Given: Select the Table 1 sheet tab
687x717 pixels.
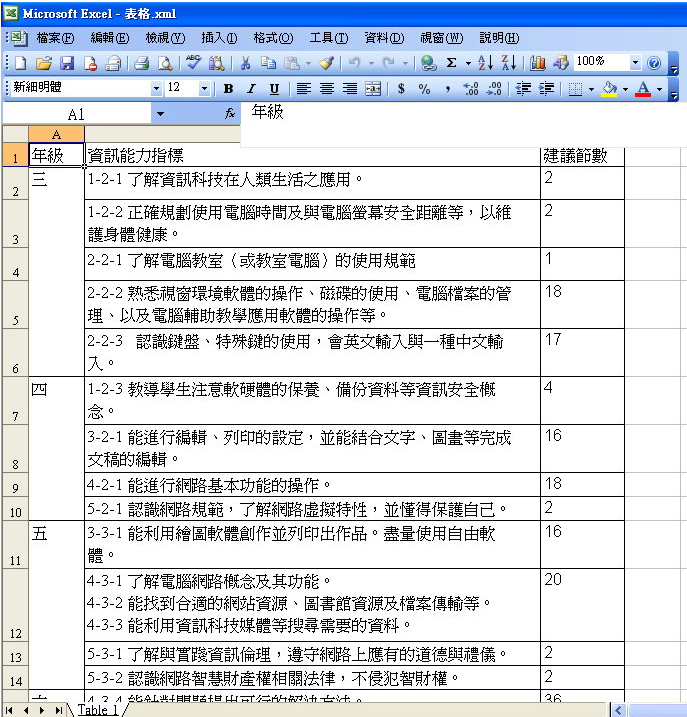Looking at the screenshot, I should pos(98,710).
